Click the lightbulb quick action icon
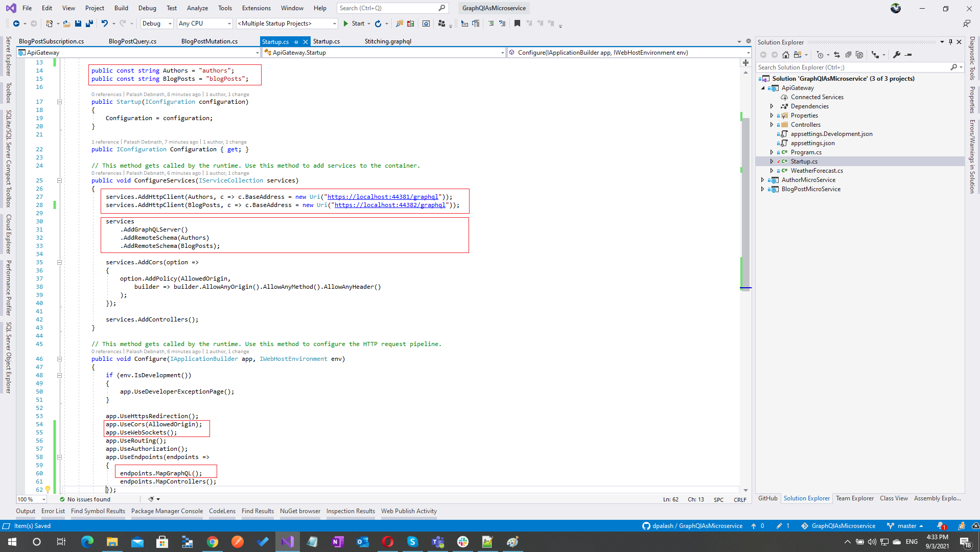Image resolution: width=980 pixels, height=552 pixels. [x=48, y=489]
